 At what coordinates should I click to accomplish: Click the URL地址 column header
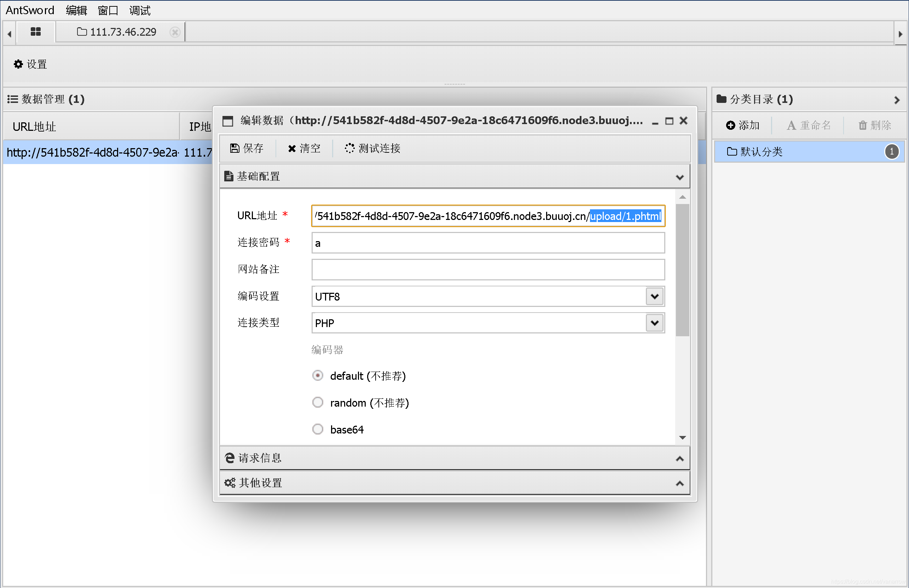coord(92,126)
